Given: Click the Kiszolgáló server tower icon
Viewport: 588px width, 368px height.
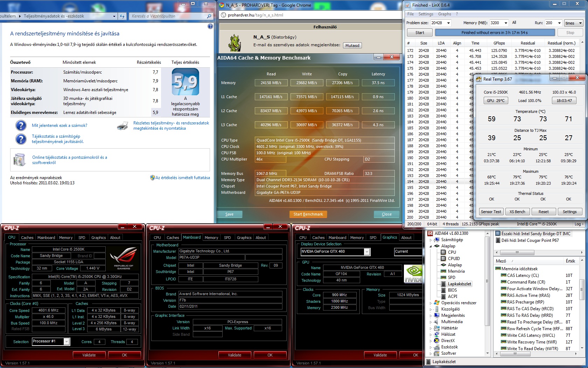Looking at the screenshot, I should [436, 309].
